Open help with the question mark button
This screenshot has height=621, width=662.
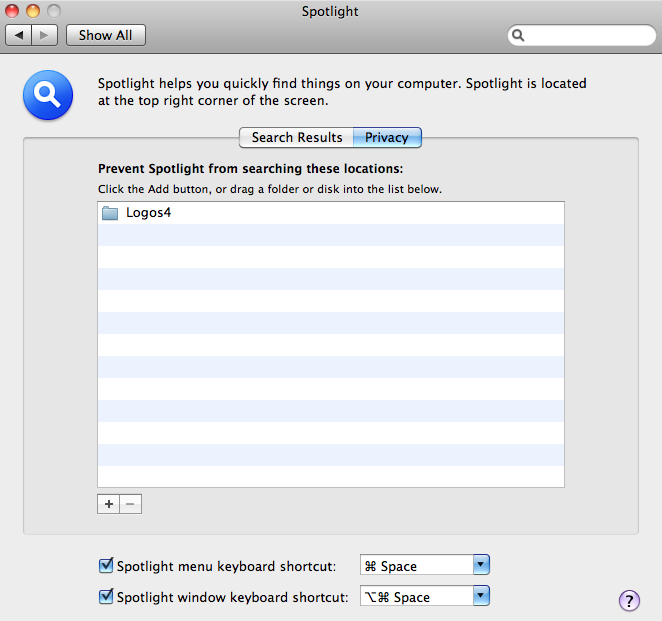coord(629,600)
